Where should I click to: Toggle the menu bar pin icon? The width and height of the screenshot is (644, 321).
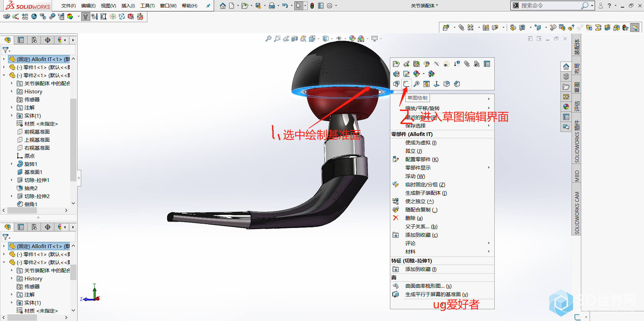(x=208, y=6)
